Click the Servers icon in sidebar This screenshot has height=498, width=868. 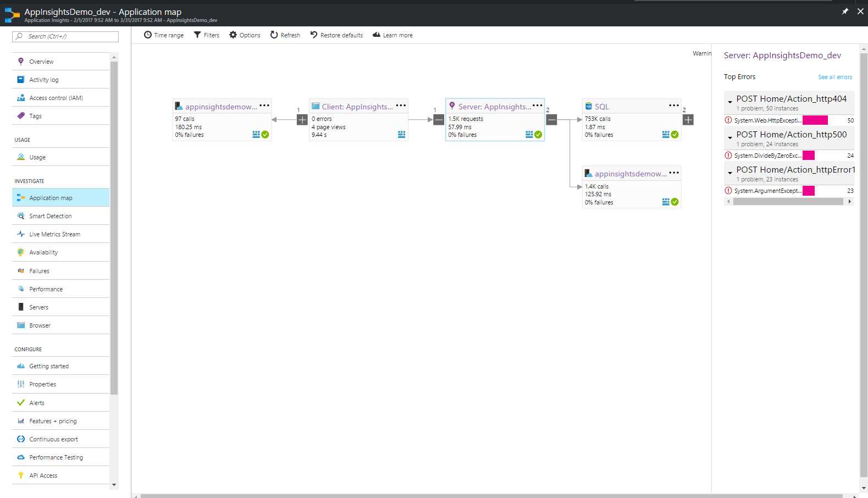coord(21,307)
